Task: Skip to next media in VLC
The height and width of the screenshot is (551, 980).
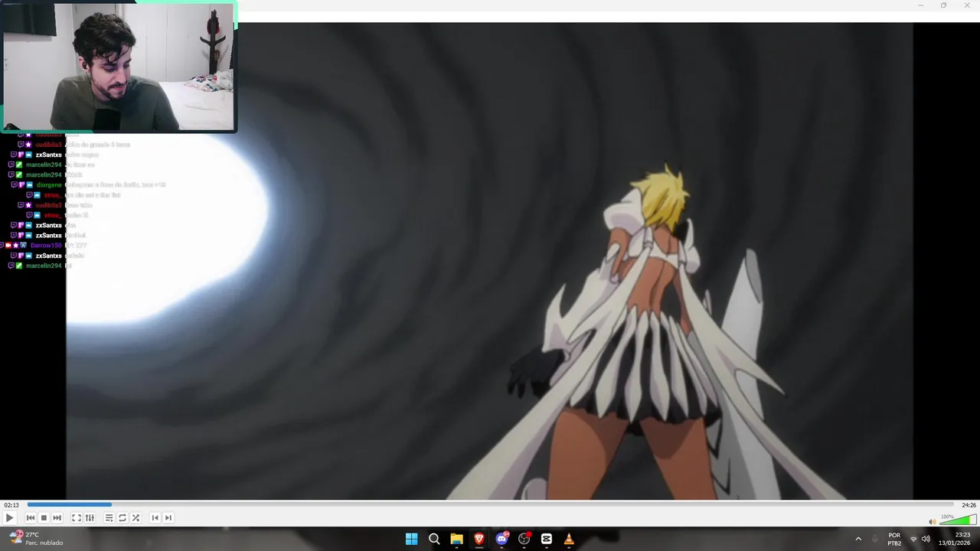Action: [x=57, y=518]
